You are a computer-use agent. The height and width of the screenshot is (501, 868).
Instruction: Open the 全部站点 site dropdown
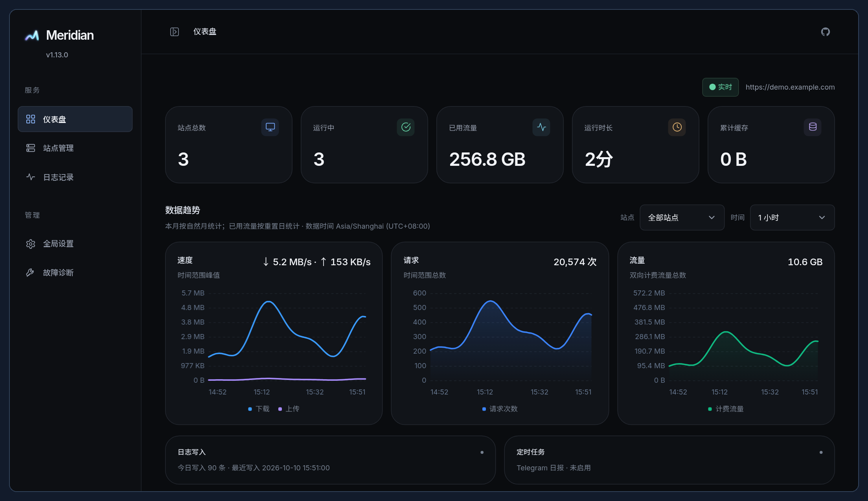pos(682,218)
